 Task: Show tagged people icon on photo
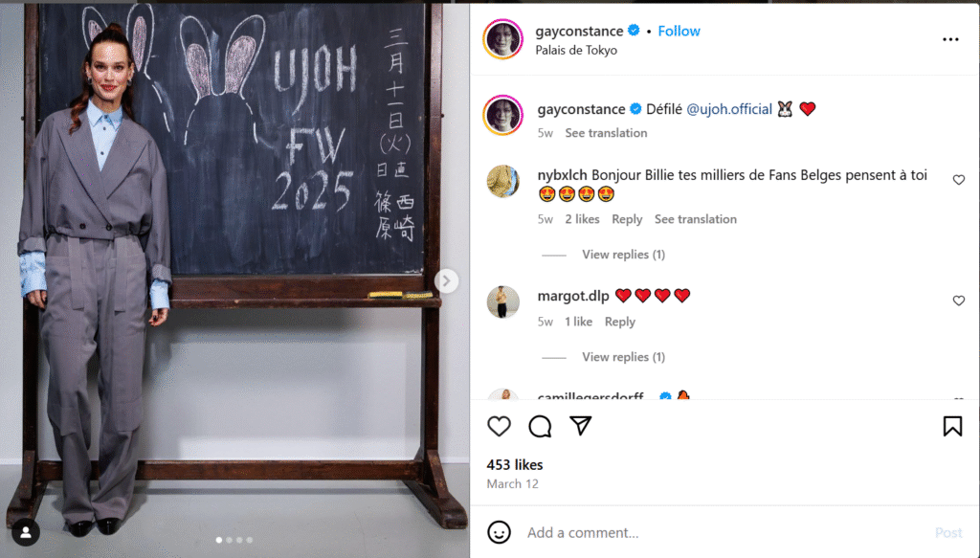[26, 532]
